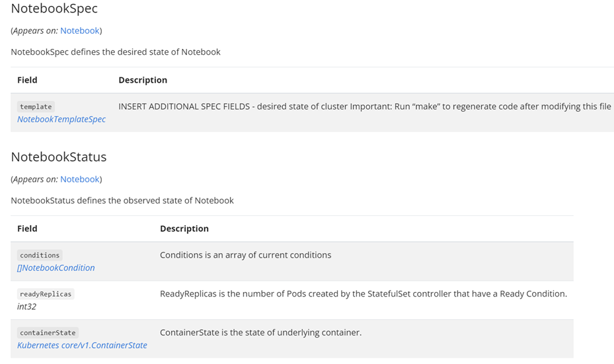The height and width of the screenshot is (364, 614).
Task: Open the []NotebookCondition type link
Action: click(56, 268)
